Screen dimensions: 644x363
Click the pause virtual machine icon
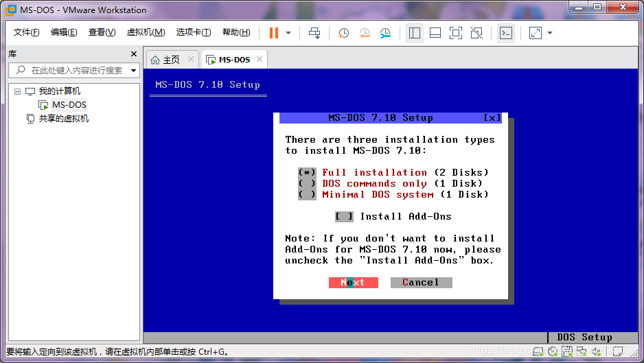click(x=273, y=33)
